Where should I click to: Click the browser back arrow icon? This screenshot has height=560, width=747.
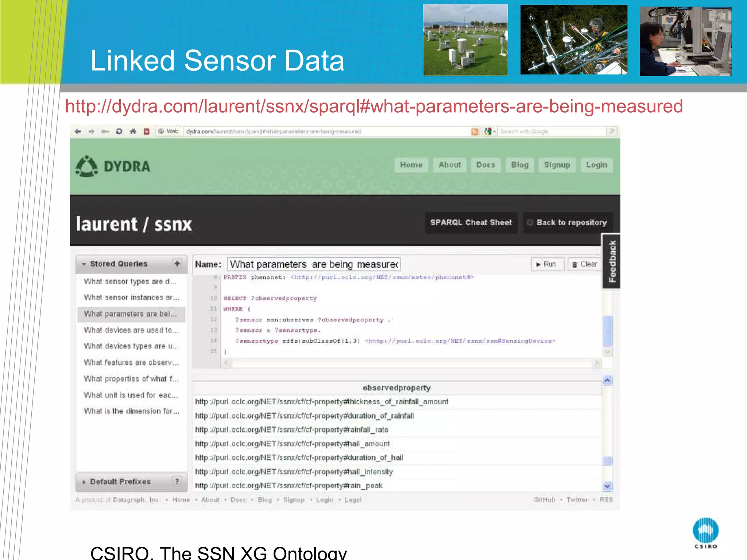click(78, 132)
